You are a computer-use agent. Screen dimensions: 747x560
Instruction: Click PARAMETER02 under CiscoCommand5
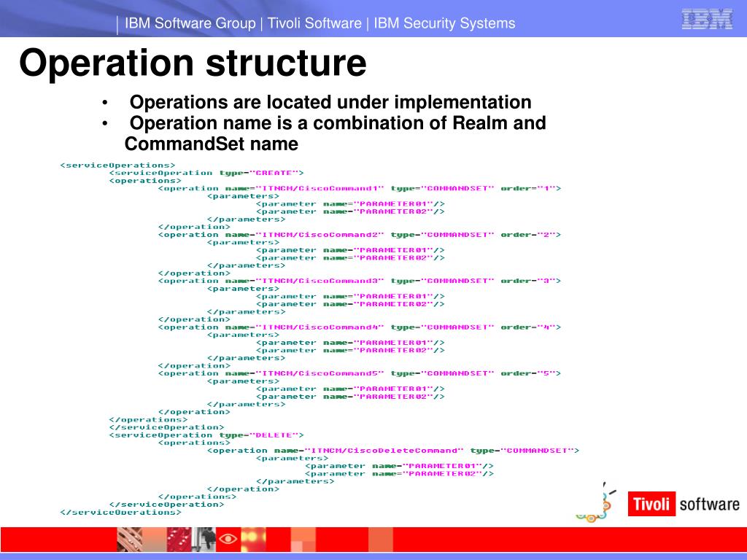350,397
